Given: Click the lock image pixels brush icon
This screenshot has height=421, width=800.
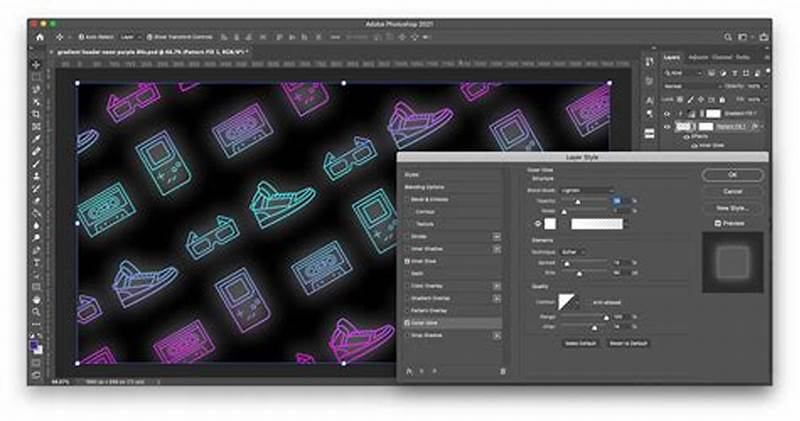Looking at the screenshot, I should tap(690, 100).
